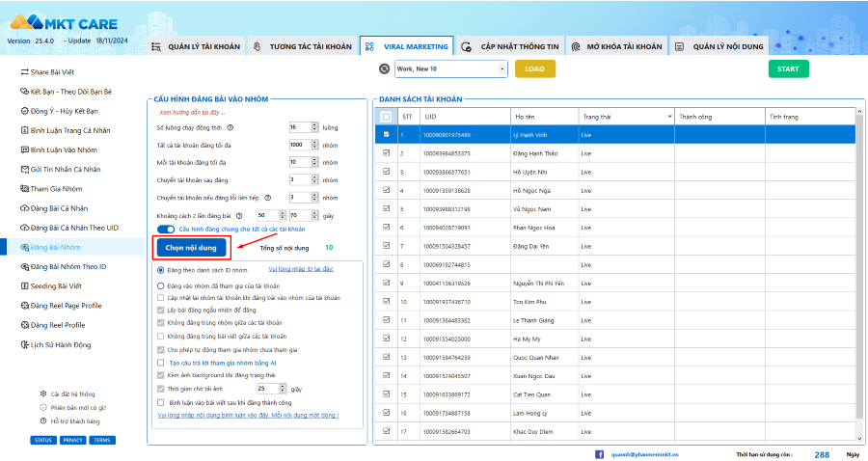Toggle Cấu hình đăng chung cho tất cả tài khoản
868x461 pixels.
tap(165, 229)
